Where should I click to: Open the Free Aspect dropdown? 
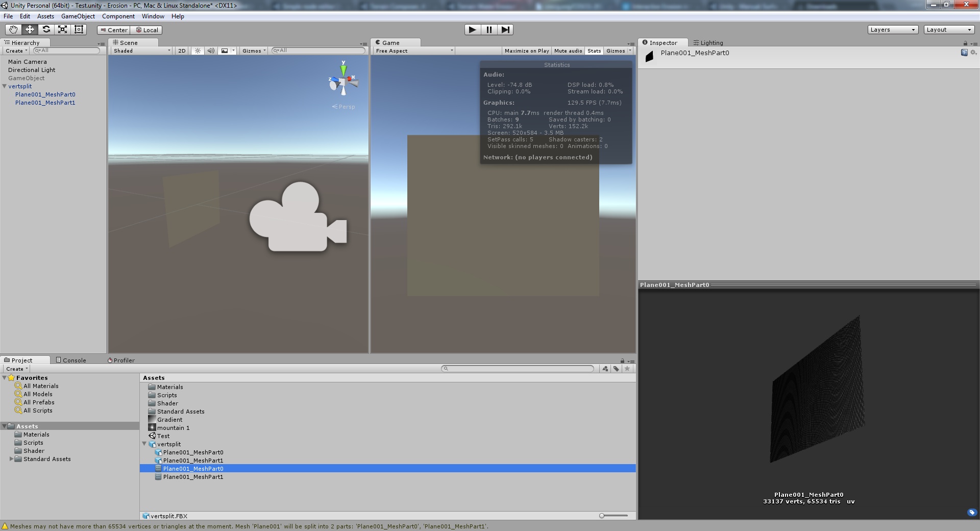[412, 51]
